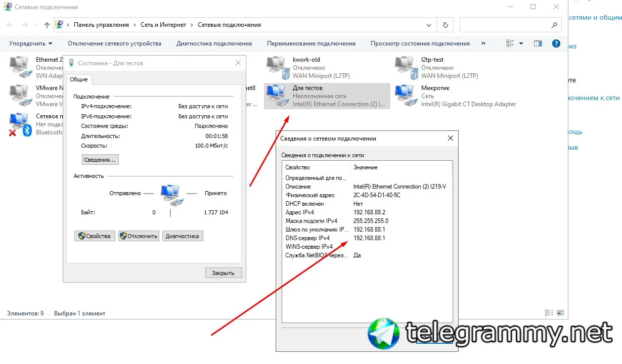Click the breadcrumb arrow after Сеть и Интернет
Viewport: 622px width, 364px height.
pyautogui.click(x=192, y=25)
